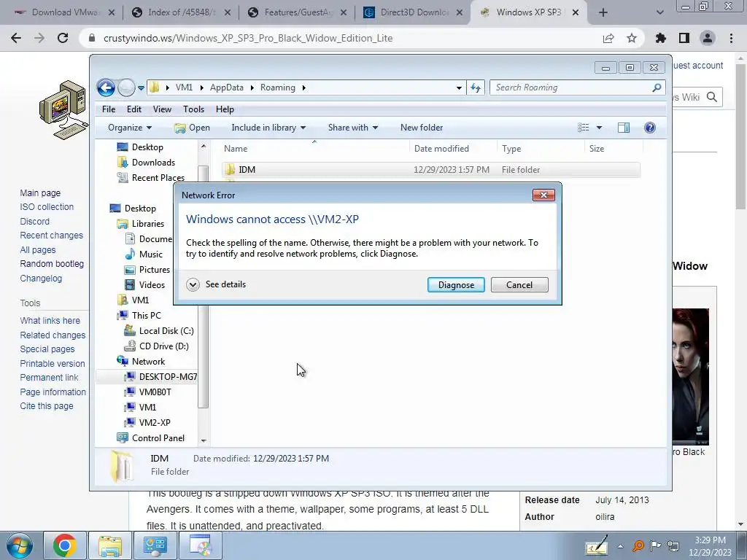
Task: Click the Cancel button in Network Error
Action: (519, 285)
